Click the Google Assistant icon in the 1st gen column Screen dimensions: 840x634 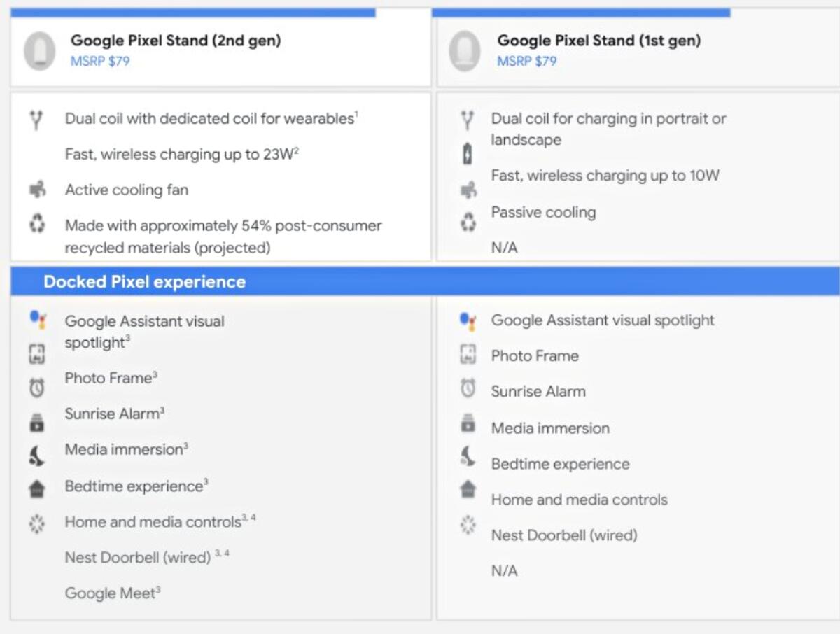click(x=468, y=320)
